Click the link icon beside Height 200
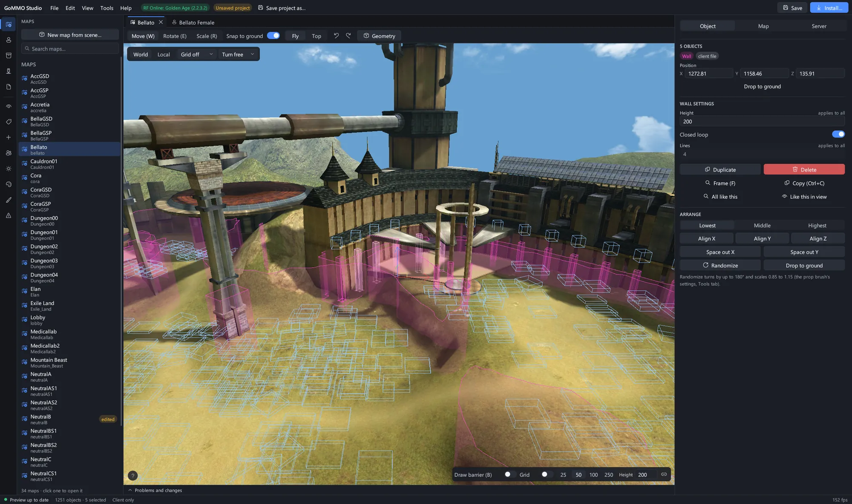Viewport: 852px width, 504px height. (664, 474)
